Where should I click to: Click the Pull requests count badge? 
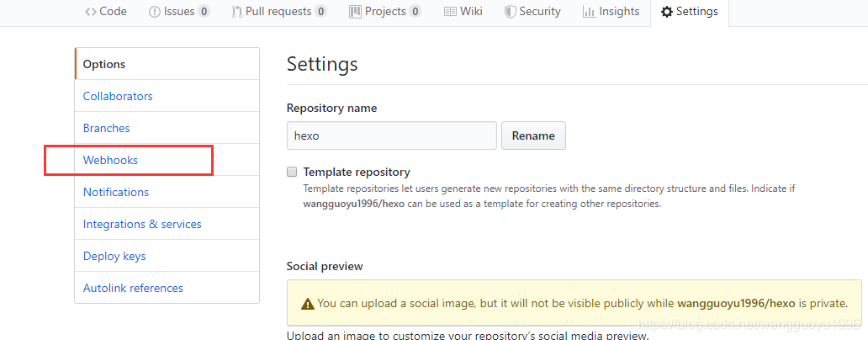coord(320,11)
